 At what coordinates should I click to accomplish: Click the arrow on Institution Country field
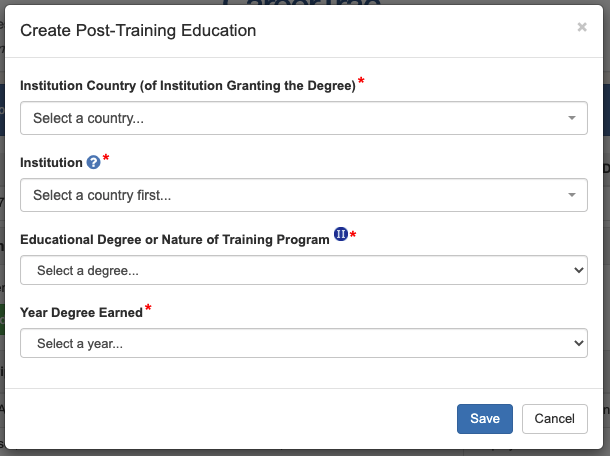coord(572,118)
